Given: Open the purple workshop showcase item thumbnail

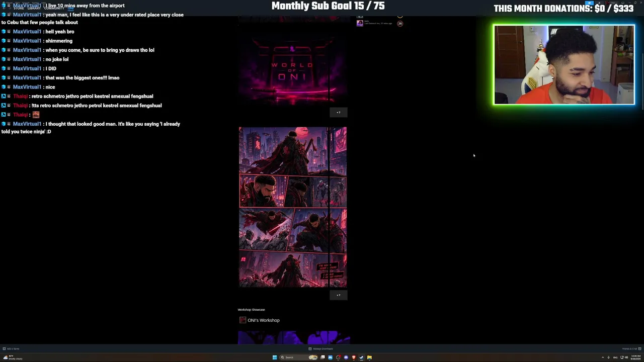Looking at the screenshot, I should (294, 337).
